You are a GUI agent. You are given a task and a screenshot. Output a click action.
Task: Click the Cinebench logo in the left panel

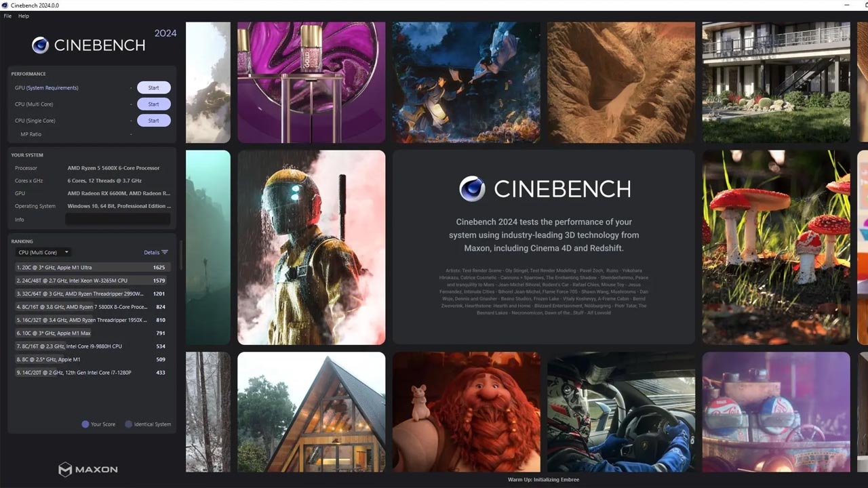click(x=89, y=45)
